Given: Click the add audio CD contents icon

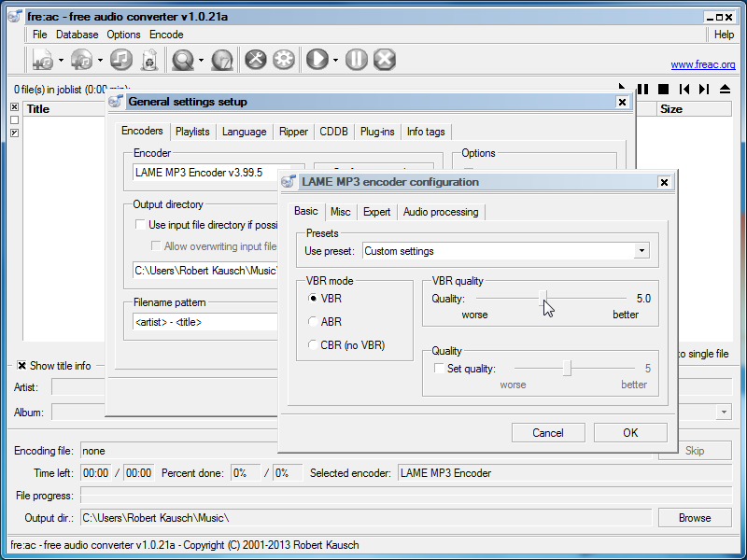Looking at the screenshot, I should pos(80,60).
